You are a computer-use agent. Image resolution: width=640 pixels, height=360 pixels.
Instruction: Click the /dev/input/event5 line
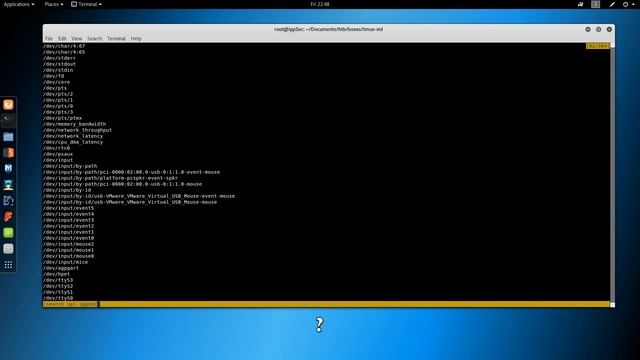point(68,208)
